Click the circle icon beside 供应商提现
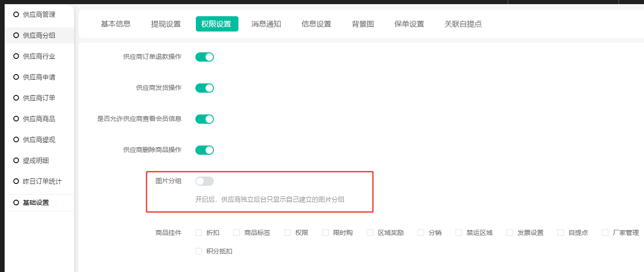Viewport: 644px width, 272px height. click(x=16, y=139)
